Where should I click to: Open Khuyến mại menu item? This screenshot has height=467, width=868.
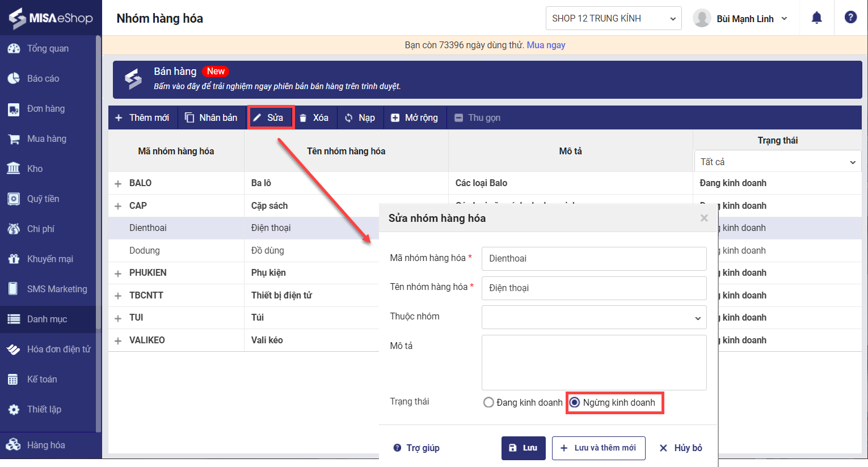click(50, 259)
